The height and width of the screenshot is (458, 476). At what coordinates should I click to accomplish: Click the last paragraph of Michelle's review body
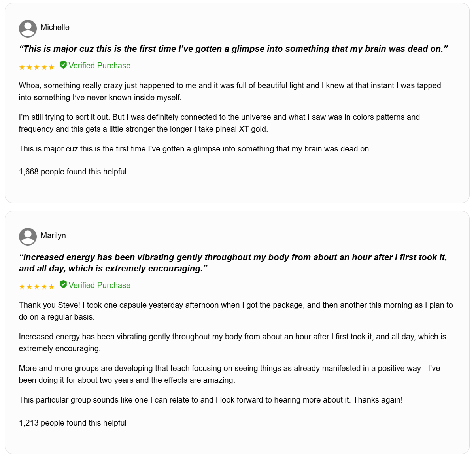tap(195, 149)
